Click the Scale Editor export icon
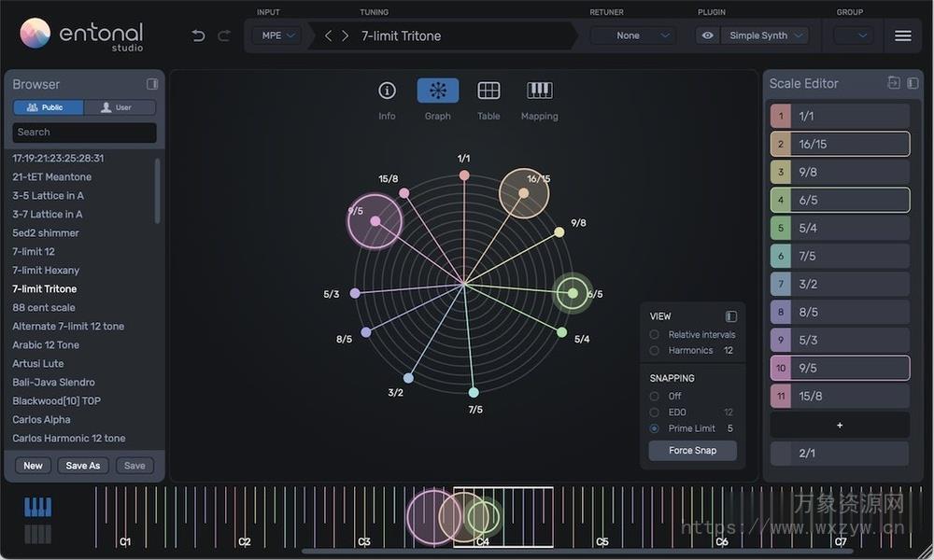Viewport: 934px width, 560px height. click(x=894, y=83)
